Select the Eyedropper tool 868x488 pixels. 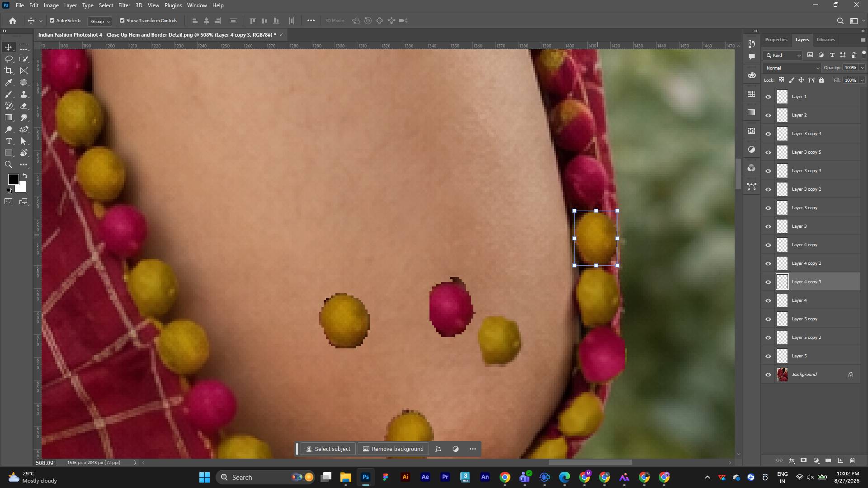[x=9, y=82]
